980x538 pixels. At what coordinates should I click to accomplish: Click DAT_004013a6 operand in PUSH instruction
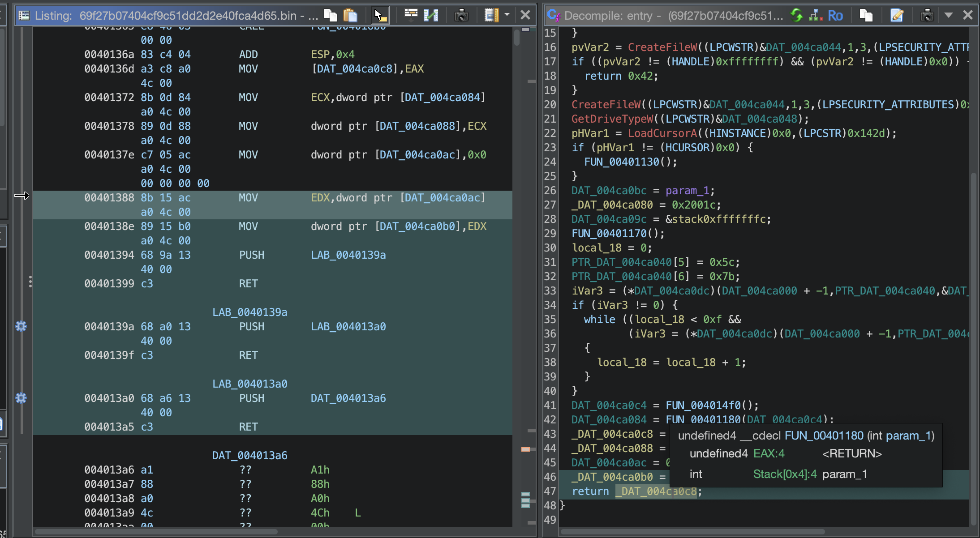(348, 398)
